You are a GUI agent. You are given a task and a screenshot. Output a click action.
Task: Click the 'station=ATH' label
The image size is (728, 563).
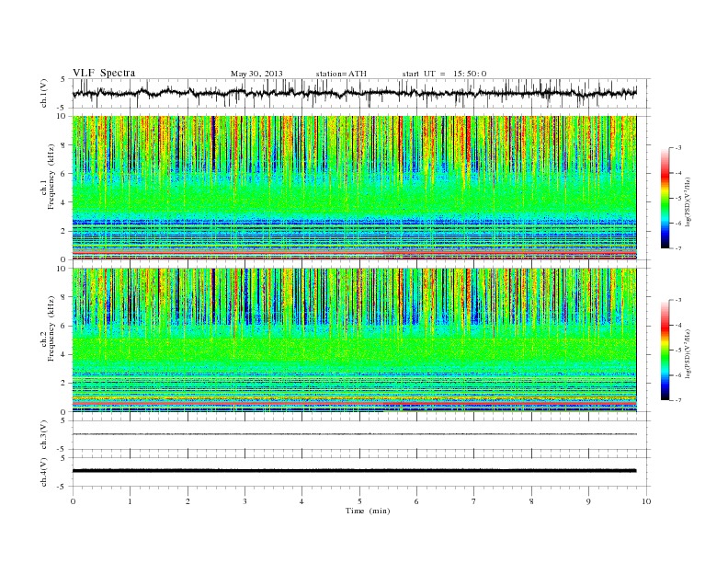tap(341, 74)
